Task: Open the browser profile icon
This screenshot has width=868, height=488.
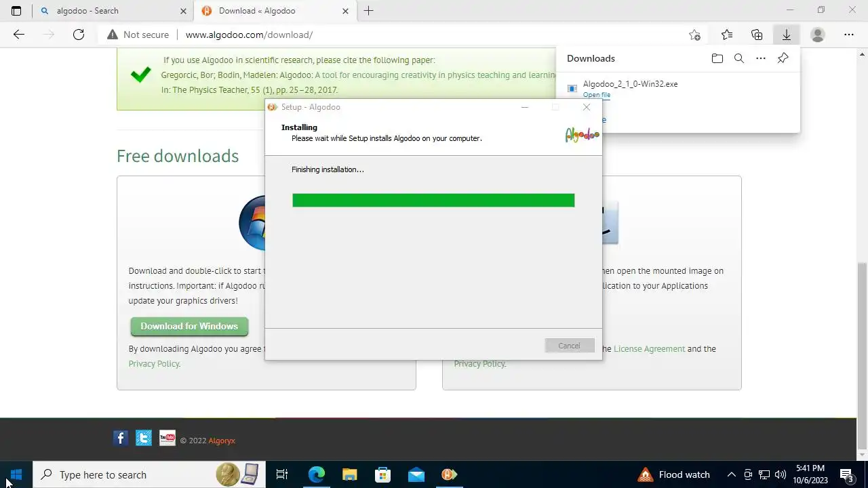Action: 818,35
